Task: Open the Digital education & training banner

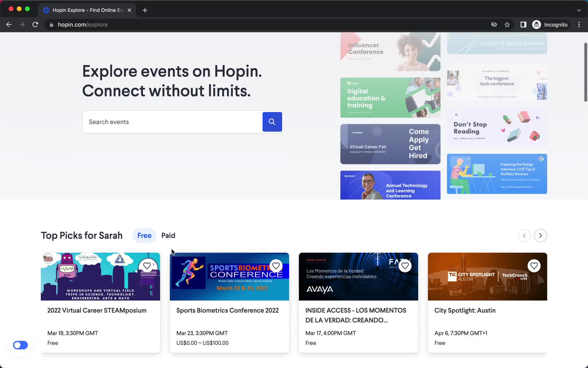Action: pyautogui.click(x=390, y=98)
